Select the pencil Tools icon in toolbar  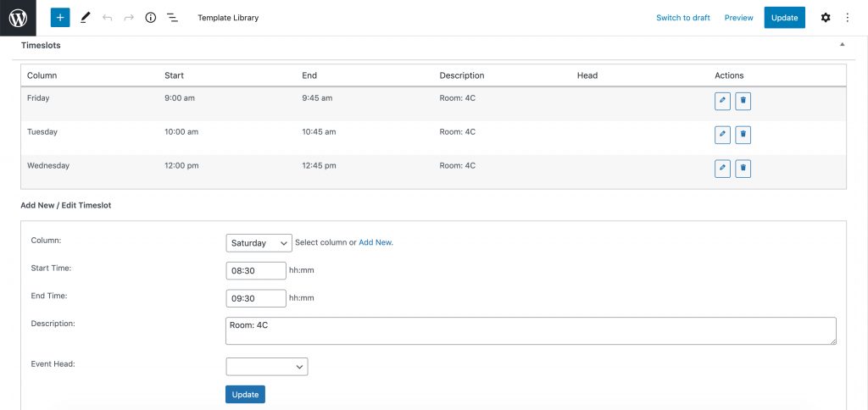[x=85, y=18]
